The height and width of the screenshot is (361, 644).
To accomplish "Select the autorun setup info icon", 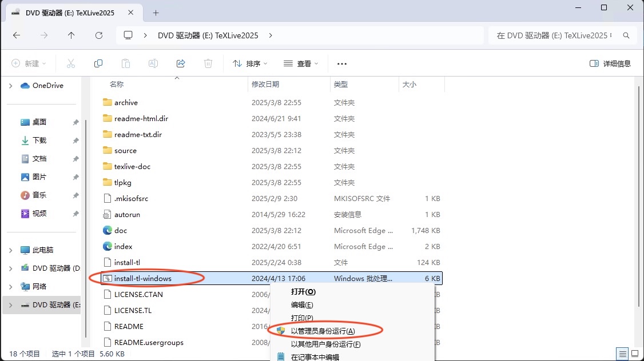I will tap(107, 214).
